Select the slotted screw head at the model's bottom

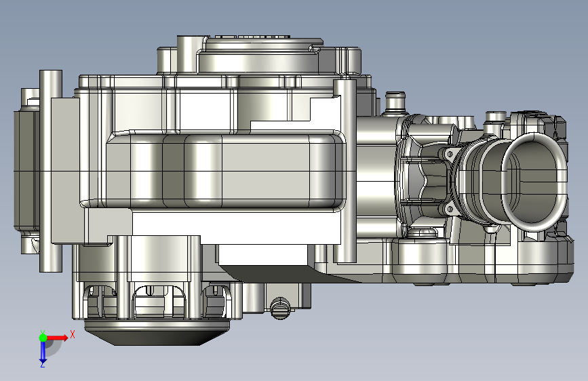click(x=280, y=308)
